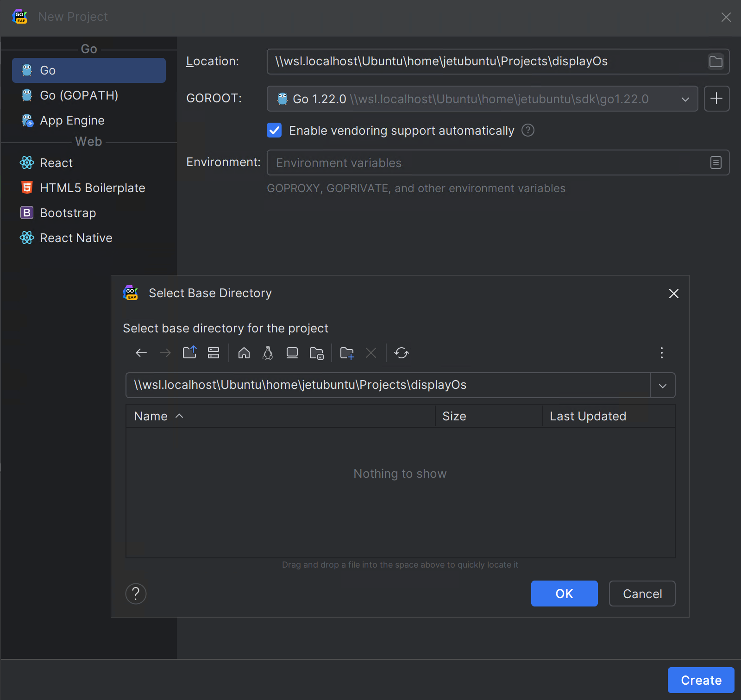This screenshot has width=741, height=700.
Task: Switch to the Go (GOPATH) project type
Action: pyautogui.click(x=78, y=95)
